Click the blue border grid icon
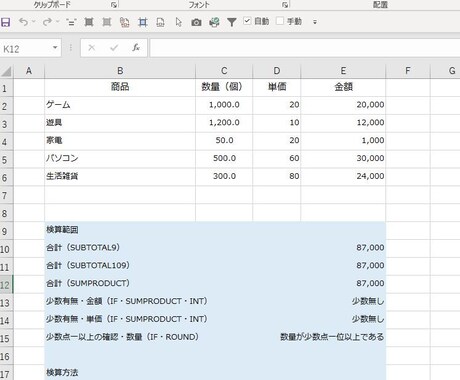460x380 pixels. point(143,22)
